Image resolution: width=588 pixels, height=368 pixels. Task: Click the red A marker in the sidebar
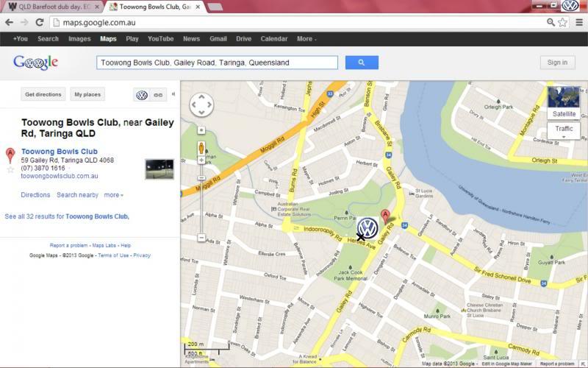pyautogui.click(x=10, y=155)
